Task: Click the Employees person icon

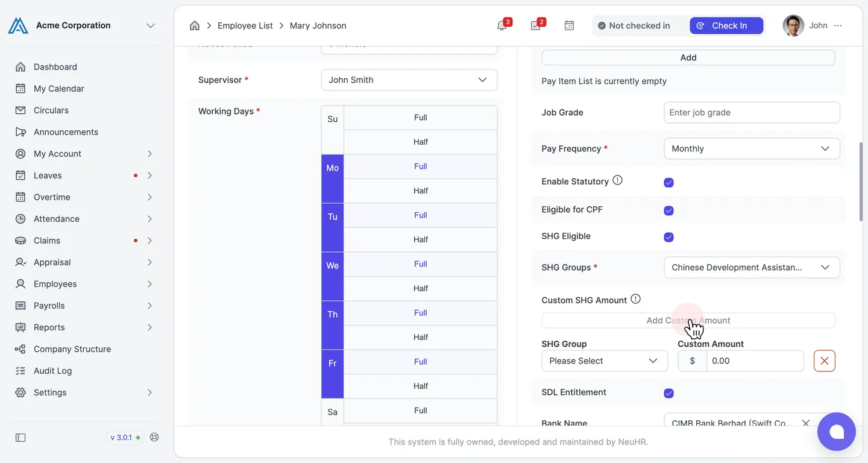Action: pyautogui.click(x=20, y=284)
